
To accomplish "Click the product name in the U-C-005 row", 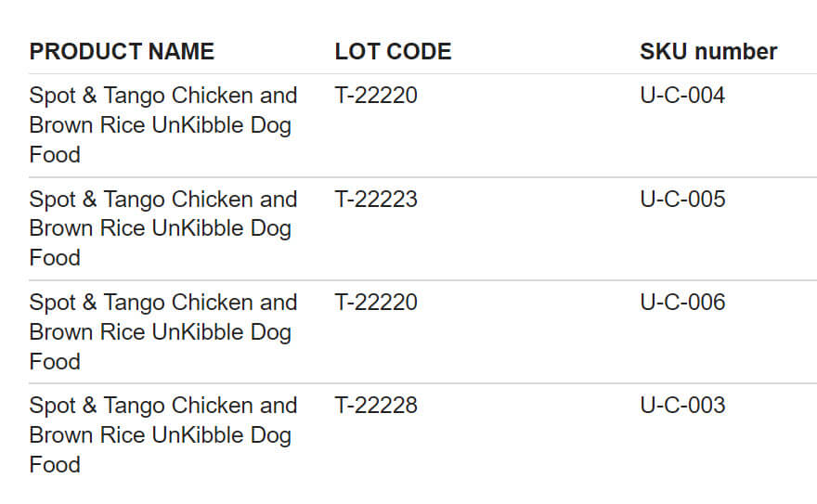I will coord(162,228).
